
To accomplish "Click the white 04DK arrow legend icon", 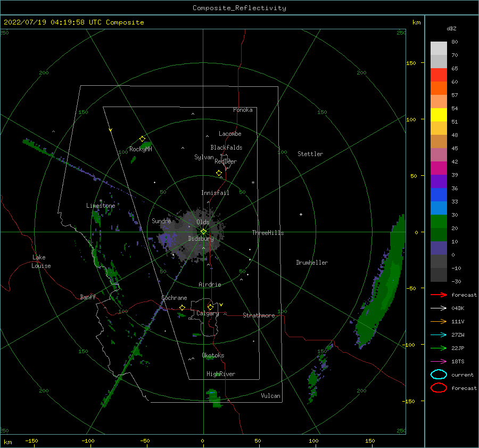I will point(439,308).
